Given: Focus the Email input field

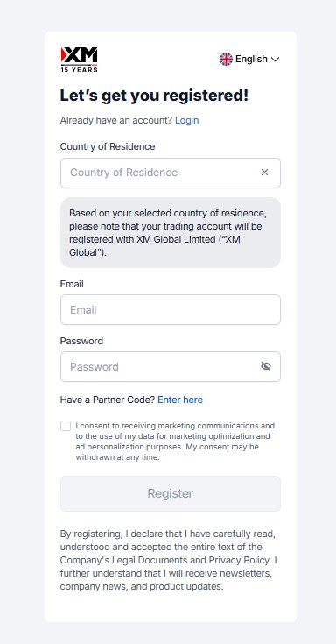Looking at the screenshot, I should 171,309.
